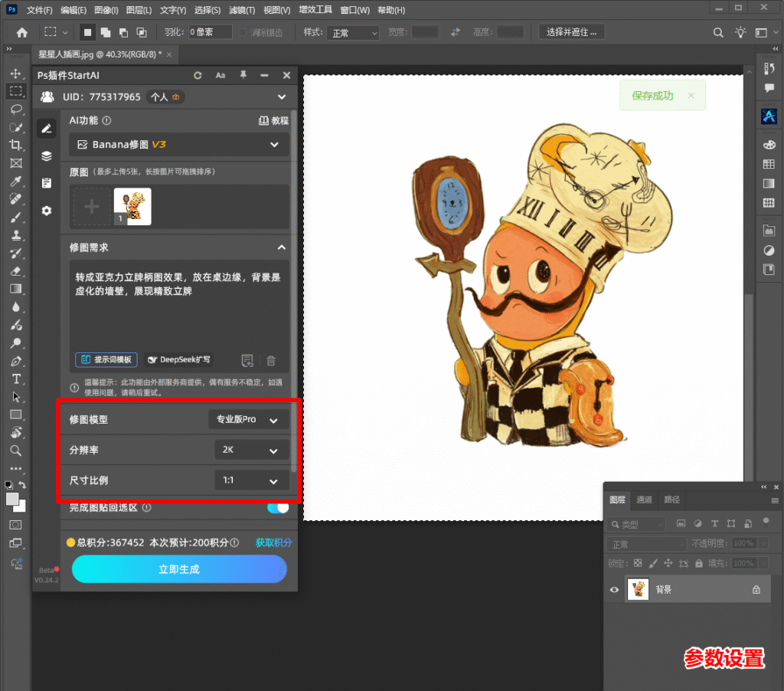Click the 提示词模板 button

(x=106, y=360)
